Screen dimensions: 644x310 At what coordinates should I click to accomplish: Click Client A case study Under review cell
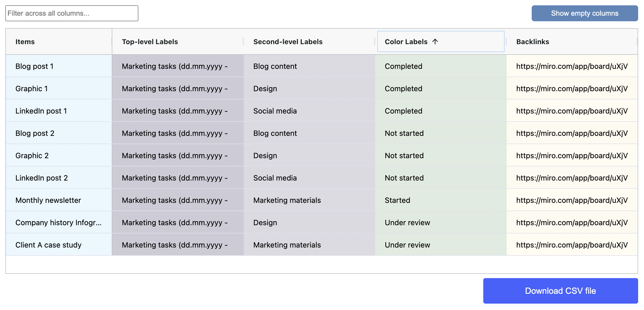[x=407, y=245]
